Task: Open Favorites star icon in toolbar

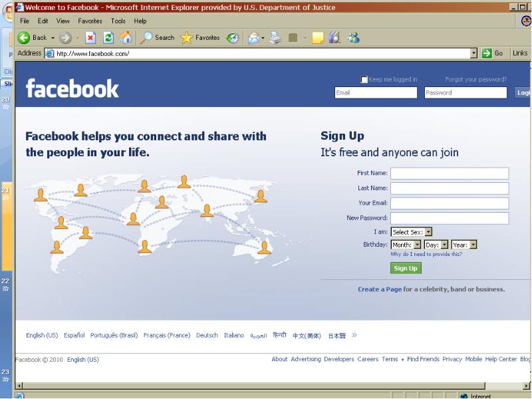Action: tap(187, 38)
